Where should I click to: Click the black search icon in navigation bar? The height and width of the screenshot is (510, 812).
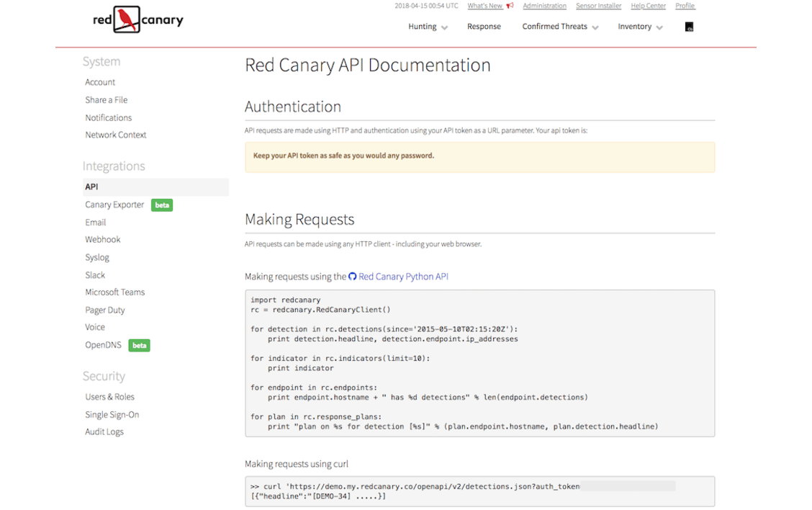click(x=689, y=27)
